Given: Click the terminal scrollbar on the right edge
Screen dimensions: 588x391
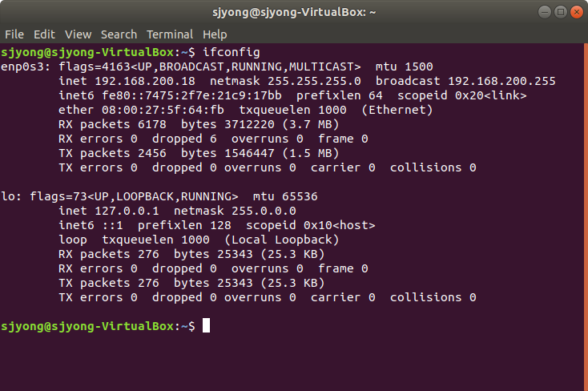Looking at the screenshot, I should tap(586, 217).
